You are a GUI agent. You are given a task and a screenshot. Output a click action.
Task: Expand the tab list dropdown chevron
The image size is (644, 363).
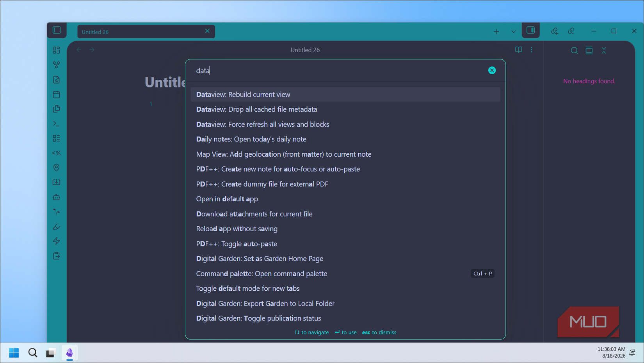pos(514,32)
